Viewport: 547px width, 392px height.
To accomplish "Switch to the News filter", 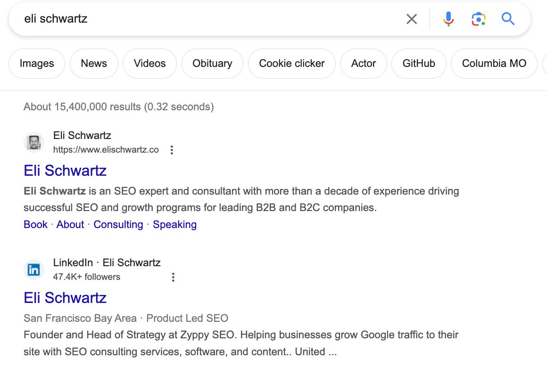I will click(x=94, y=64).
